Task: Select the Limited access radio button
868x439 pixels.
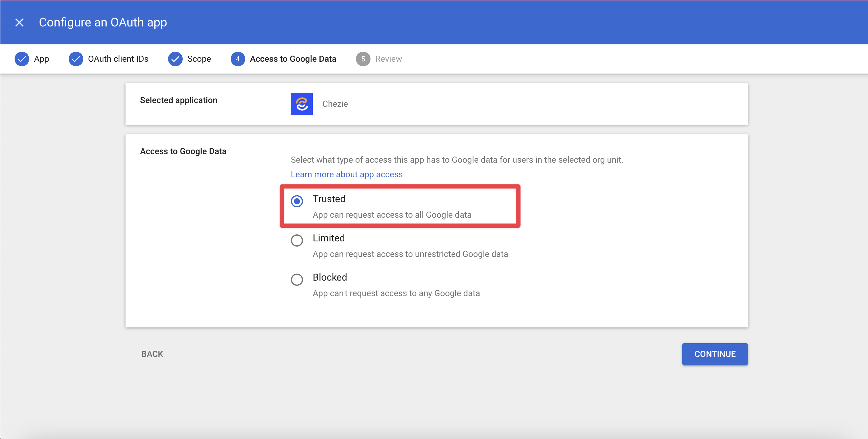Action: [x=297, y=240]
